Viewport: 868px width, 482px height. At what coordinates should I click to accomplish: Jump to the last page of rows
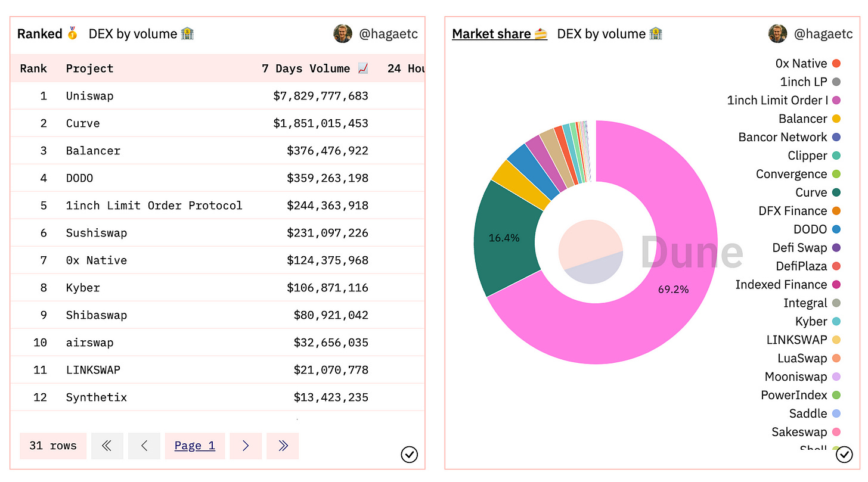coord(283,446)
